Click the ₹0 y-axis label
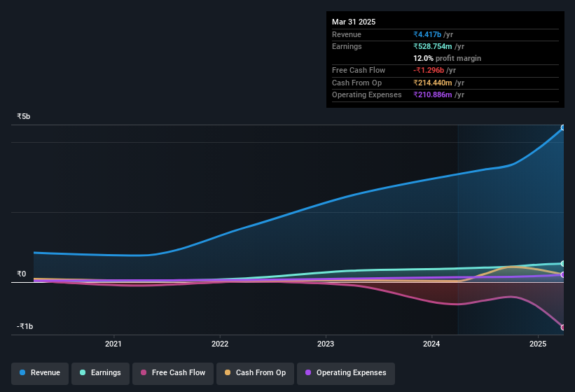This screenshot has width=575, height=392. pos(22,274)
